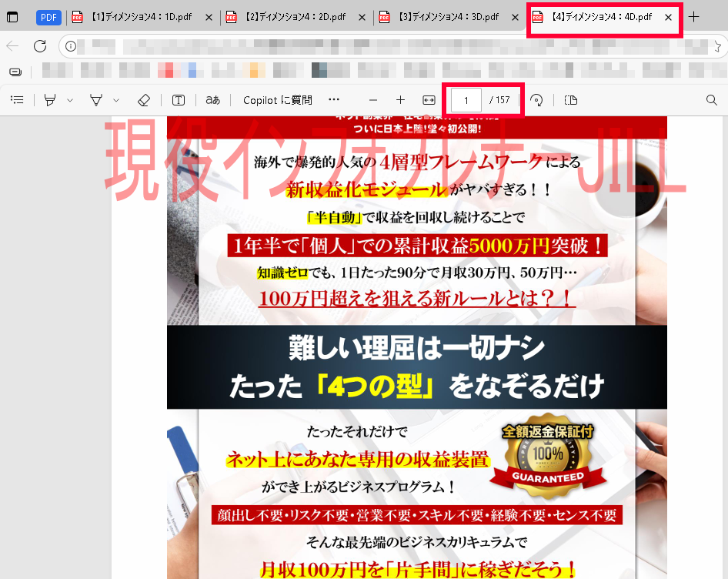Select the highlight tool
Image resolution: width=728 pixels, height=579 pixels.
pyautogui.click(x=51, y=100)
